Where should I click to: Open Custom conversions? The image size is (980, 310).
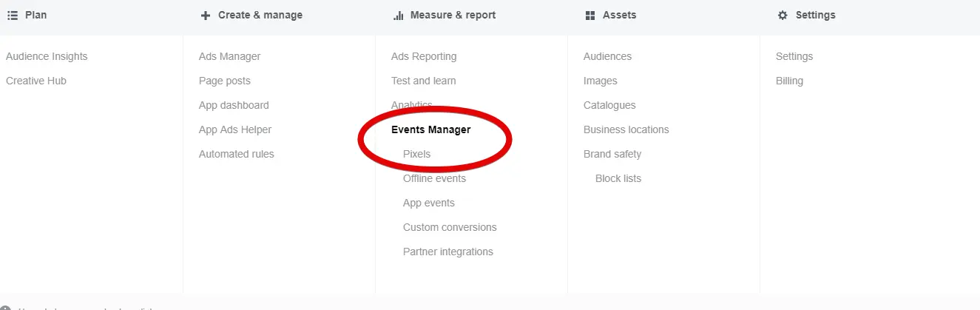(x=450, y=227)
